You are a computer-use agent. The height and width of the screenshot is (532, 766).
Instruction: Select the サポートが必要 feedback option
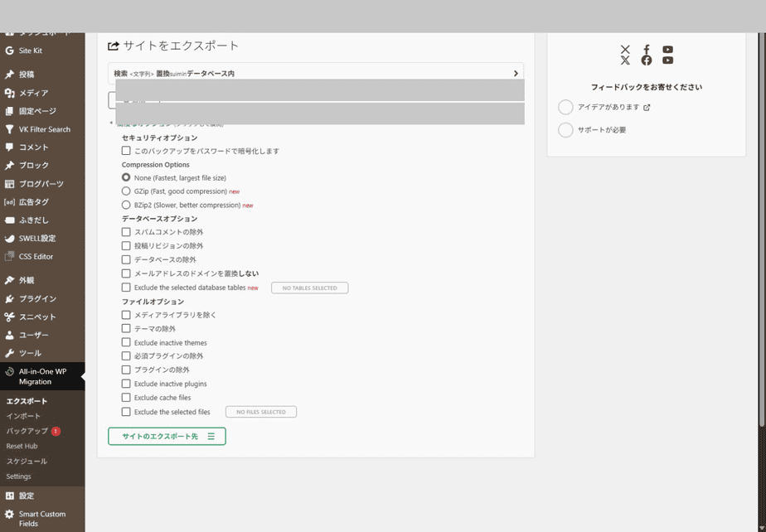tap(565, 130)
